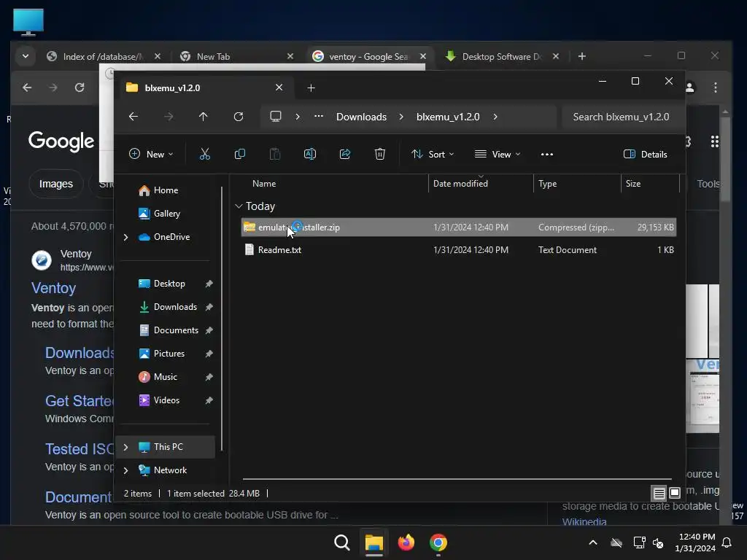Open Chrome tab search dropdown

(x=26, y=56)
